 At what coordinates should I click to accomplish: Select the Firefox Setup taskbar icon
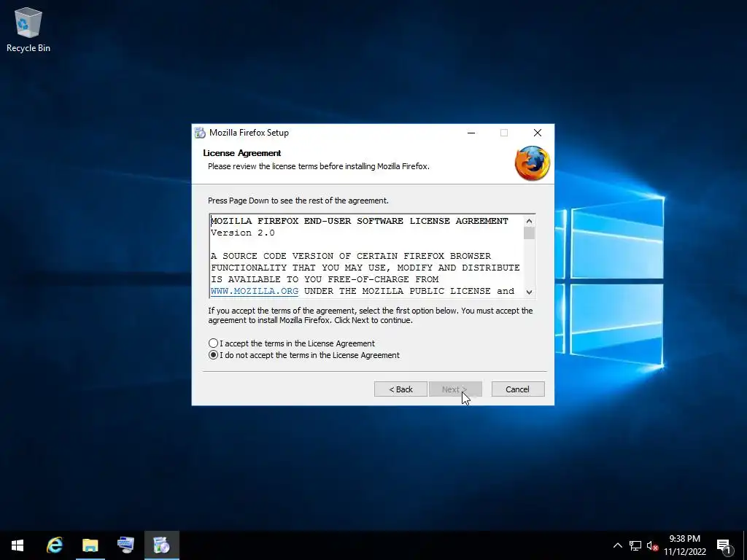pyautogui.click(x=161, y=545)
